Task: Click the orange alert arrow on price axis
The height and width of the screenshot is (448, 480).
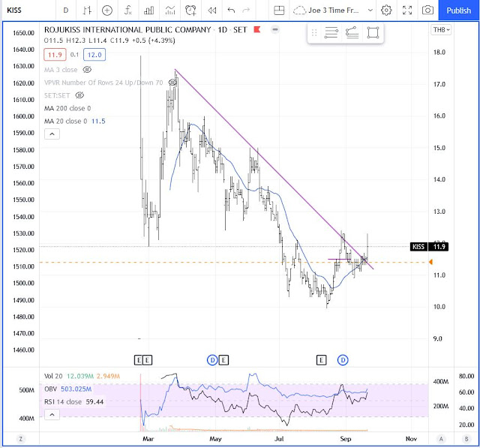Action: pos(430,262)
